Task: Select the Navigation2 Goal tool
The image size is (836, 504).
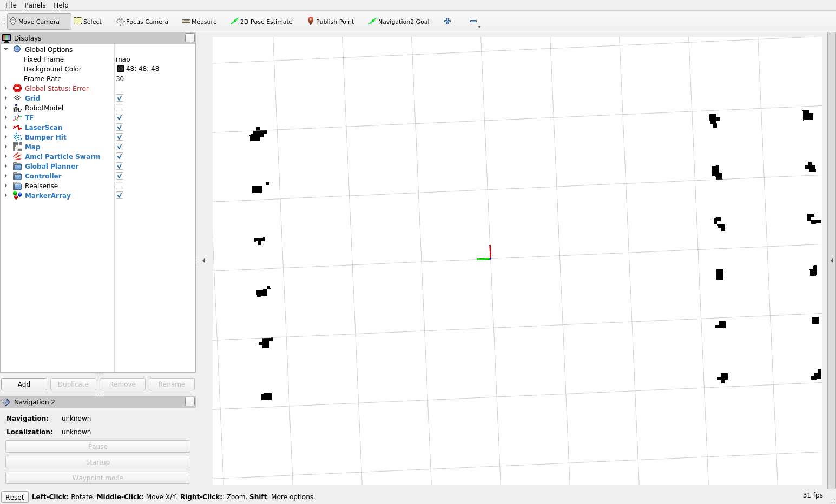Action: click(x=399, y=21)
